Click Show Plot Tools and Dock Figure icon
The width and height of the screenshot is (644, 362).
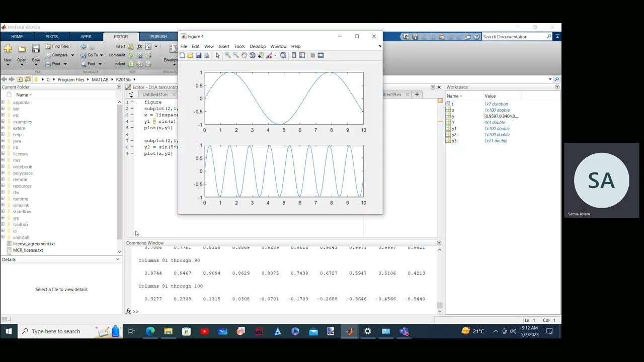[320, 55]
